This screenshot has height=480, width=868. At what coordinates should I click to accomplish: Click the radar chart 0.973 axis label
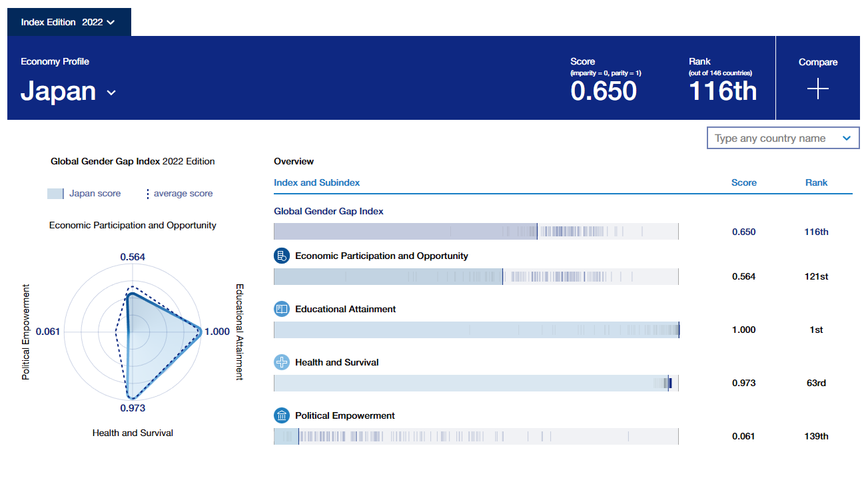tap(133, 407)
